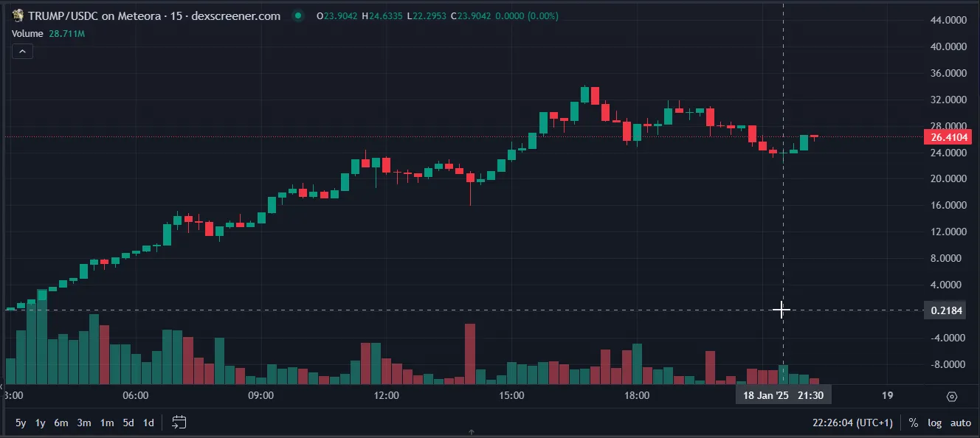Select the 5y time range
The image size is (980, 438).
pyautogui.click(x=21, y=423)
